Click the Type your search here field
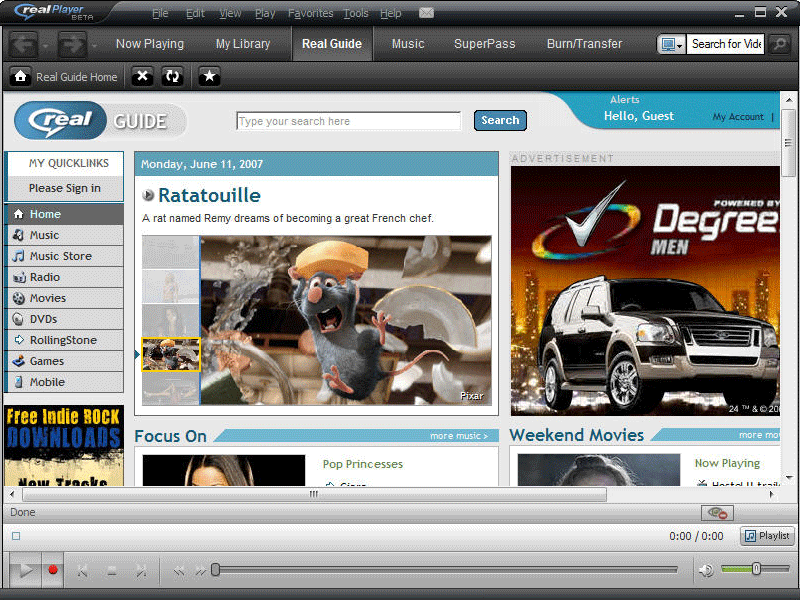Screen dimensions: 800x600 click(x=348, y=121)
